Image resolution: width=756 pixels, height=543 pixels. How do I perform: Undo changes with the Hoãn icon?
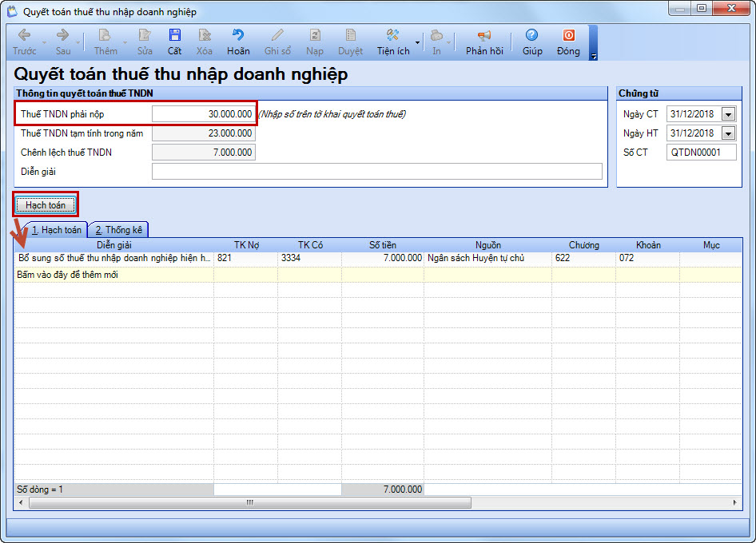tap(238, 35)
